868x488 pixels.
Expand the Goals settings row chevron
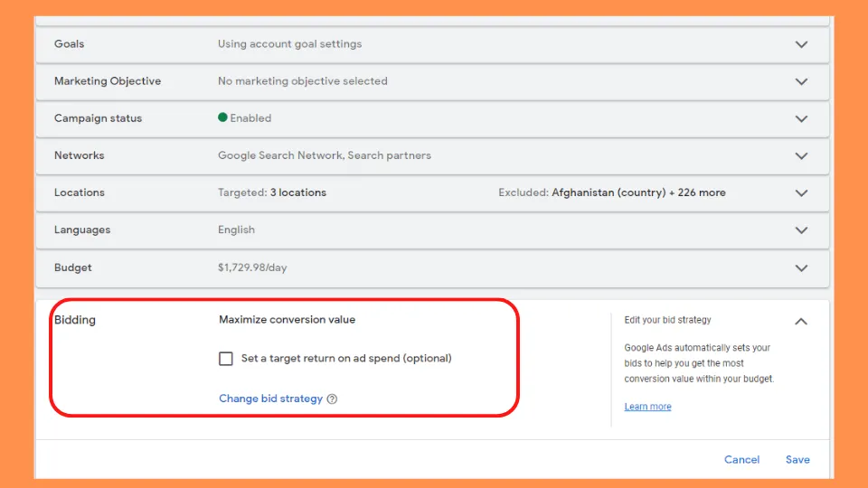(801, 44)
